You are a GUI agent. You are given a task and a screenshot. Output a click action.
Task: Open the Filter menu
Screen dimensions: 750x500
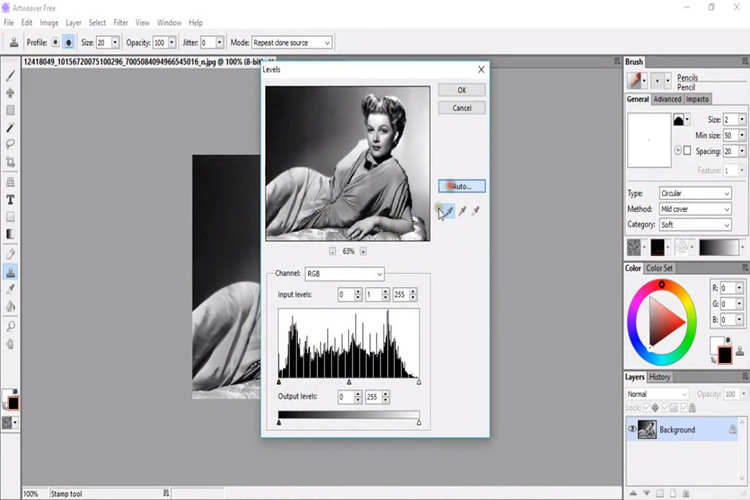[121, 22]
